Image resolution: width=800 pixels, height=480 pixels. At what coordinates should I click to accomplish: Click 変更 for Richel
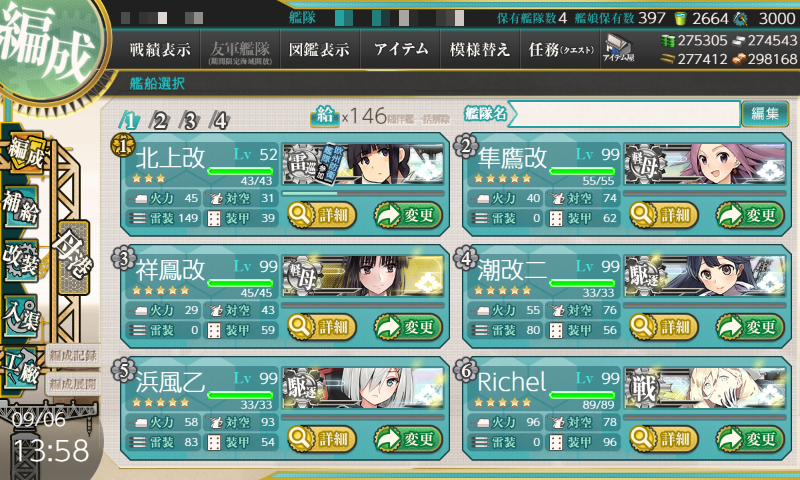click(x=750, y=439)
